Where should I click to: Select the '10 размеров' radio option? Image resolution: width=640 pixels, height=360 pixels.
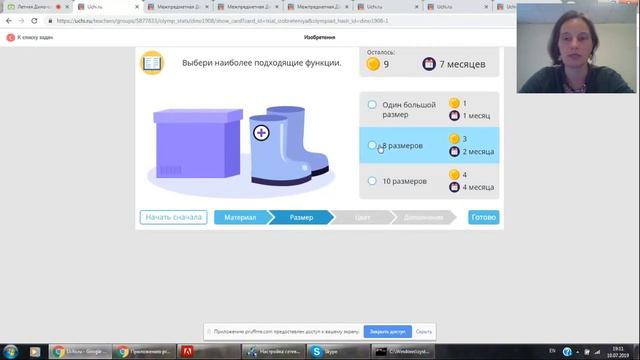pyautogui.click(x=372, y=181)
